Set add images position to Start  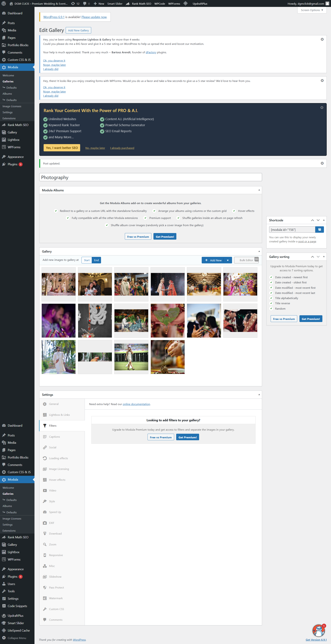point(87,260)
